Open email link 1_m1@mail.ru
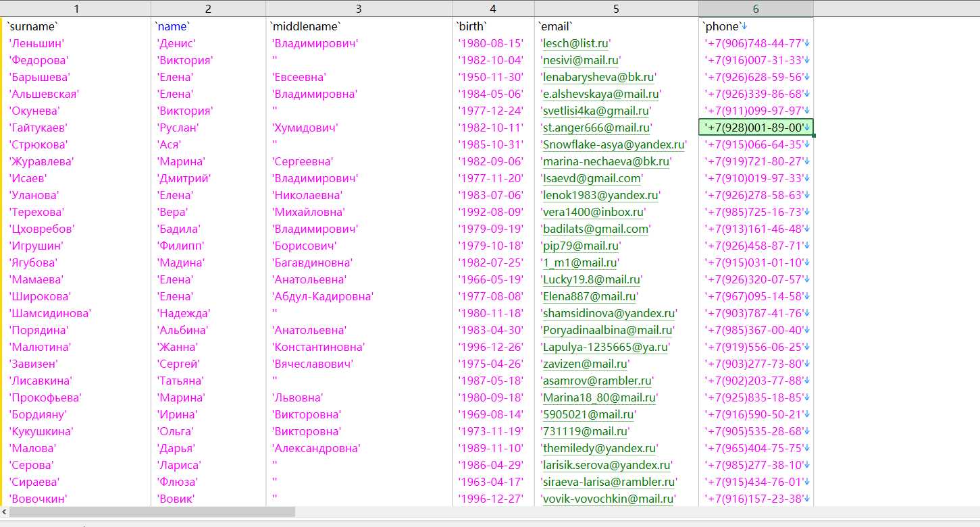 point(579,262)
